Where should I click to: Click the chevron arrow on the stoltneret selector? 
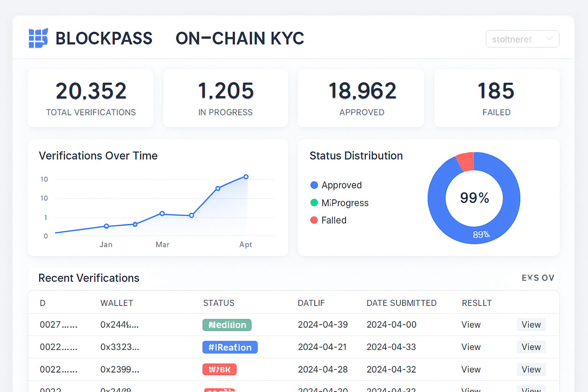pyautogui.click(x=549, y=39)
